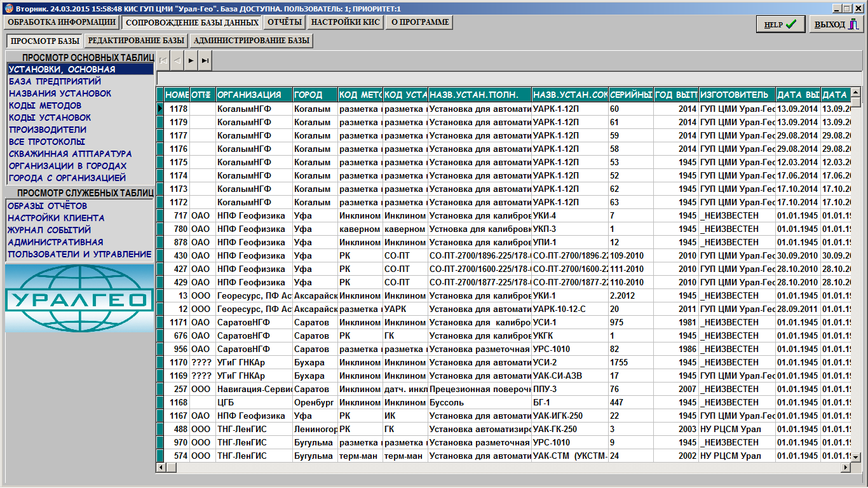Select ОБРАЗЫ ОТЧЁТОВ service table

80,206
